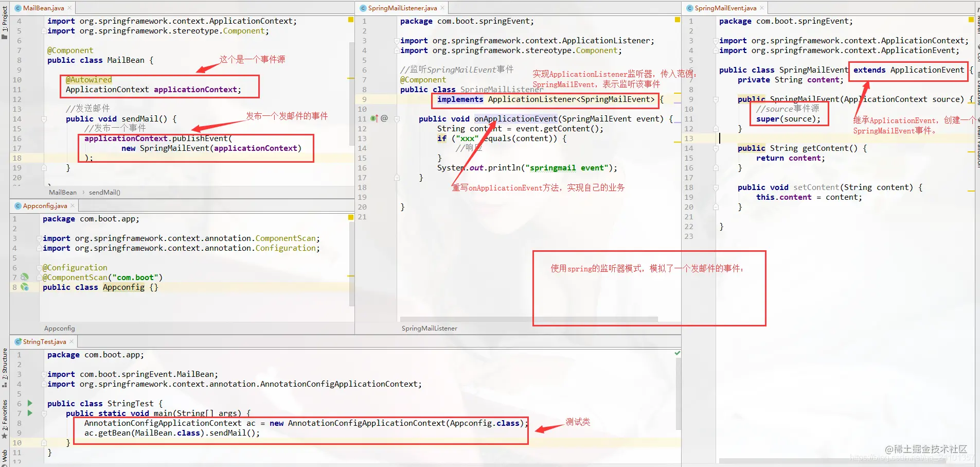Fold the imports in StringTest.java
The width and height of the screenshot is (980, 467).
click(44, 374)
